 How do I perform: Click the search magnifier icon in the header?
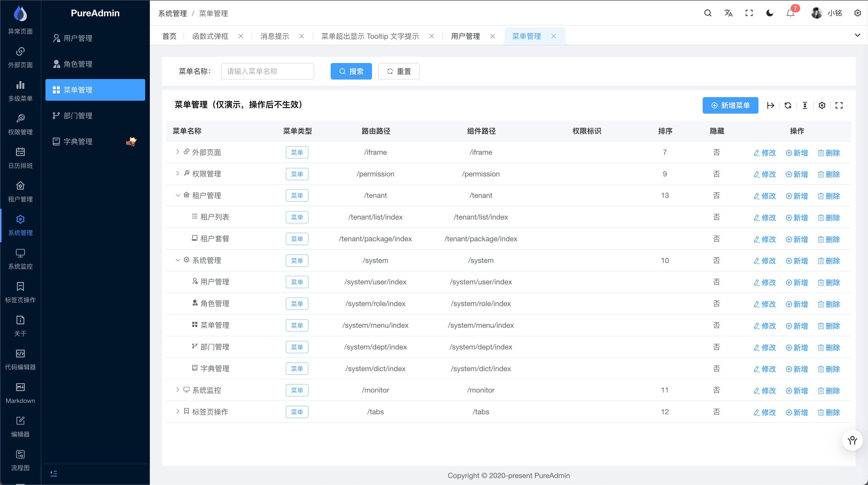click(708, 13)
